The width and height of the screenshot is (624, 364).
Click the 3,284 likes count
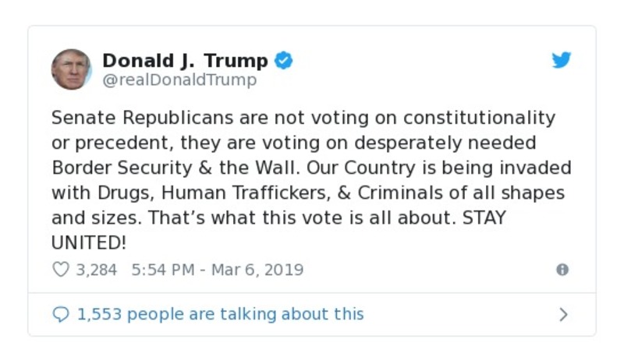(x=96, y=270)
